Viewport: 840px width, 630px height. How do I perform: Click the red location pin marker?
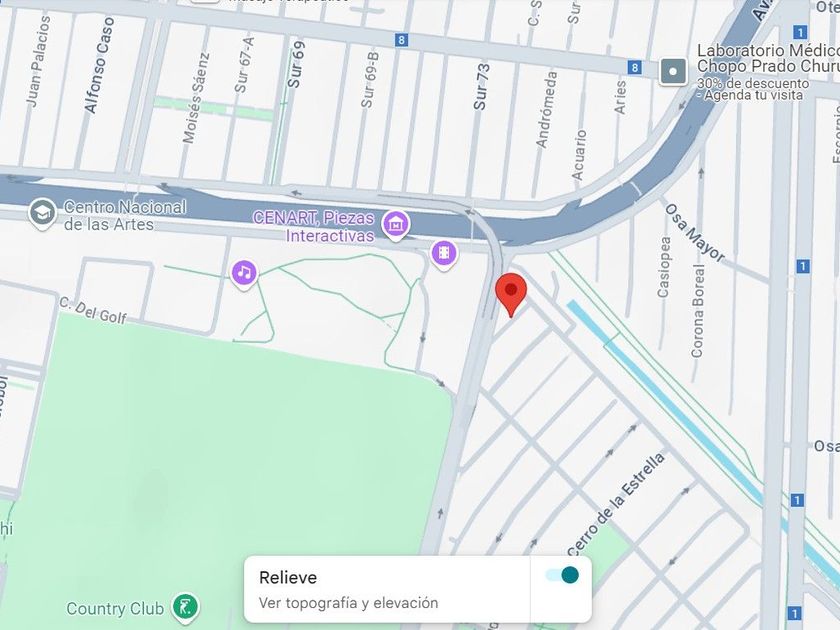[x=511, y=294]
